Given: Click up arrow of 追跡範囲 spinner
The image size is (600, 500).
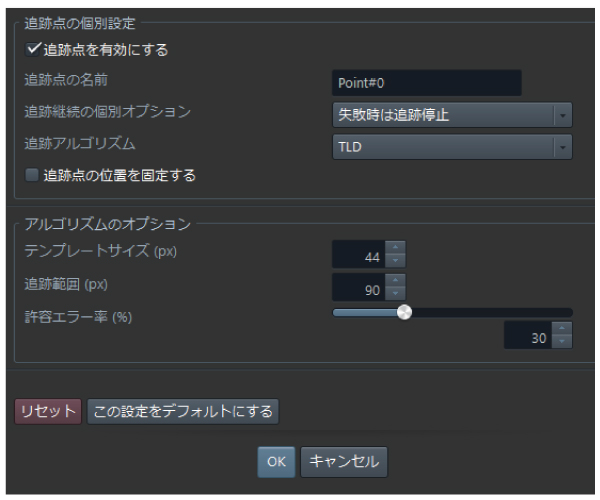Looking at the screenshot, I should (395, 279).
